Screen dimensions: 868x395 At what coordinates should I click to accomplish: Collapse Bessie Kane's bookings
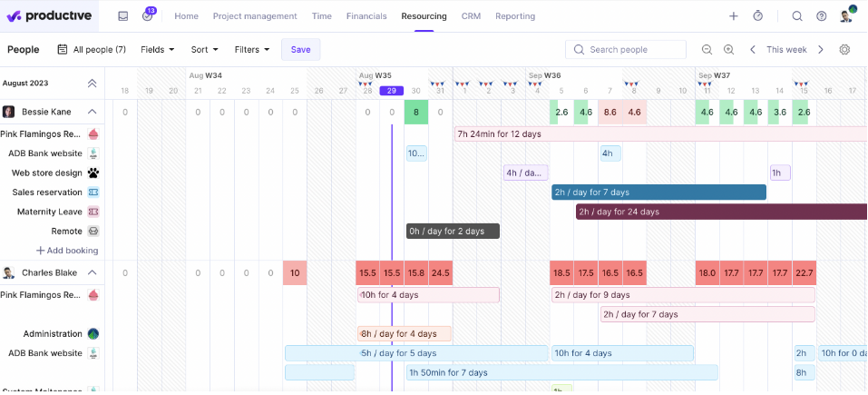click(92, 112)
